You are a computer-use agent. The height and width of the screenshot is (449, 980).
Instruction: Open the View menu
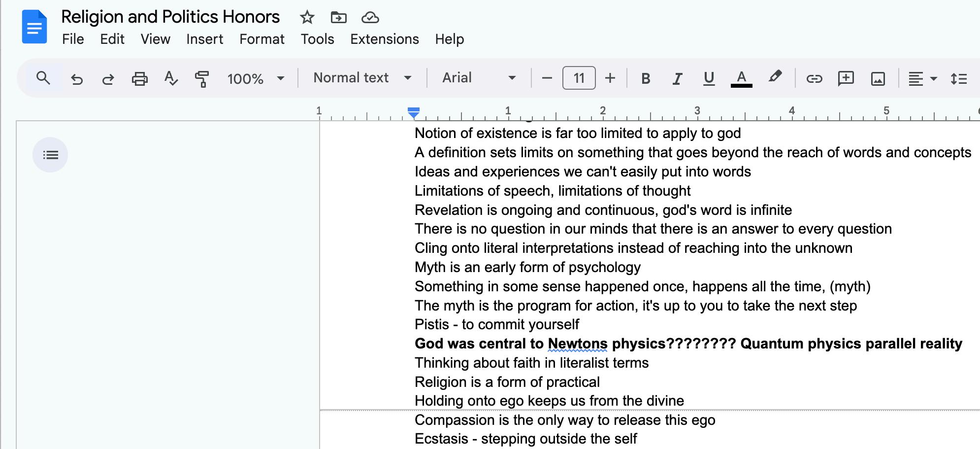coord(156,39)
